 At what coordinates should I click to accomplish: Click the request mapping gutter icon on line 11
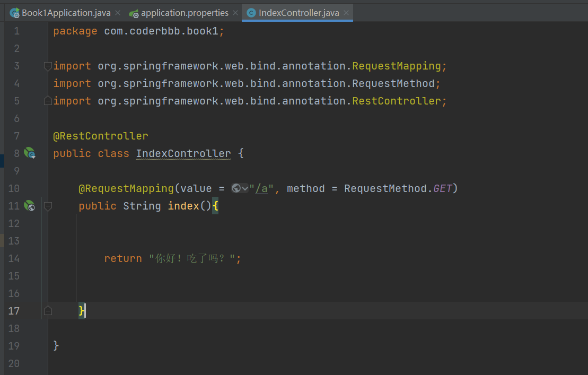click(29, 206)
